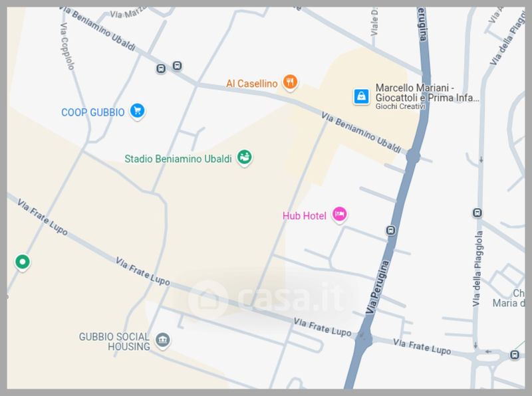Open the Stadio Beniamino Ubaldi stadium marker
This screenshot has width=532, height=396.
click(244, 157)
